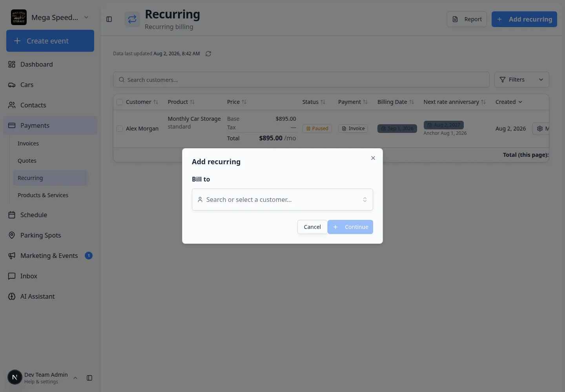Image resolution: width=565 pixels, height=392 pixels.
Task: Click the Mega Speed Storage logo
Action: pyautogui.click(x=19, y=17)
